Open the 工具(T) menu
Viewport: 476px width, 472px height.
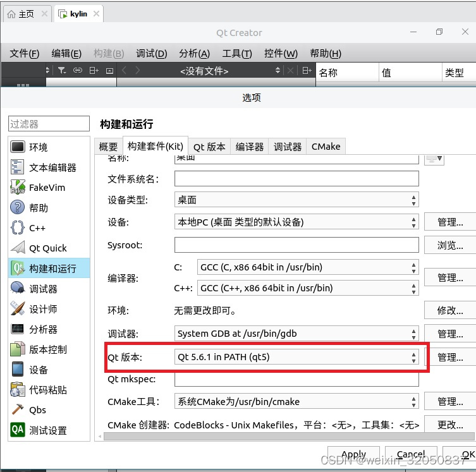click(237, 54)
